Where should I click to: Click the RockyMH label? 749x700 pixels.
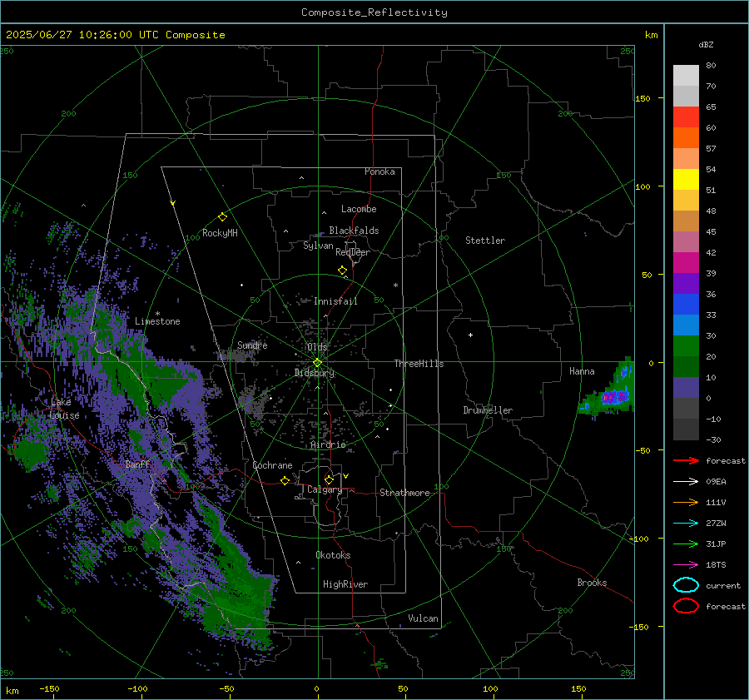point(220,233)
